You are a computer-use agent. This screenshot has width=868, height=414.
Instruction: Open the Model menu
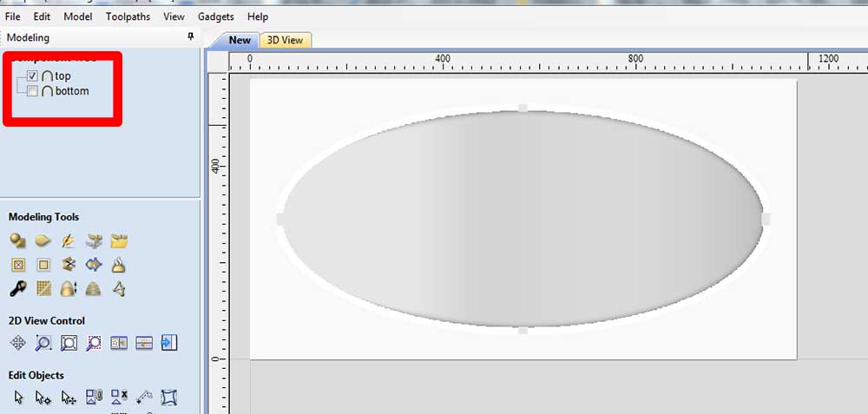click(77, 16)
